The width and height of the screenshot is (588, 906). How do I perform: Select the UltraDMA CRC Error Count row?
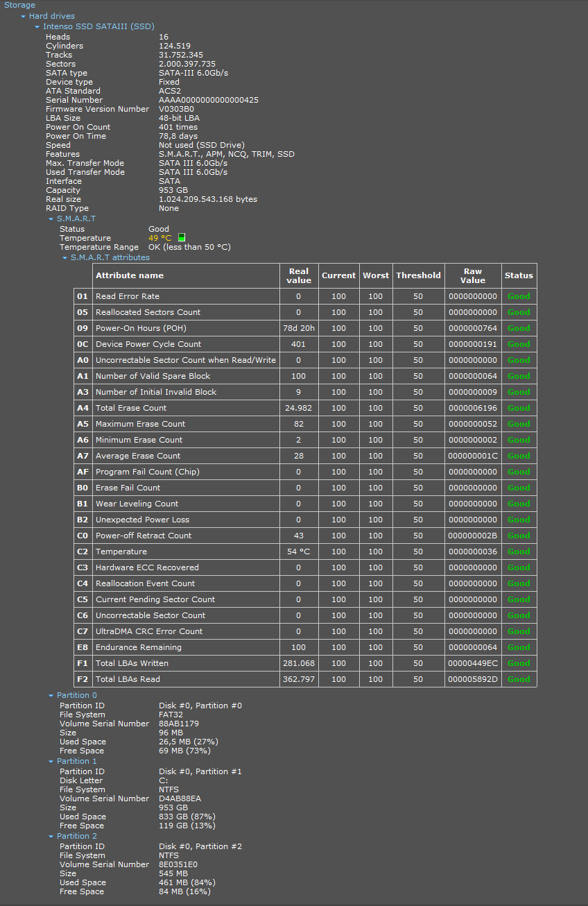[305, 631]
